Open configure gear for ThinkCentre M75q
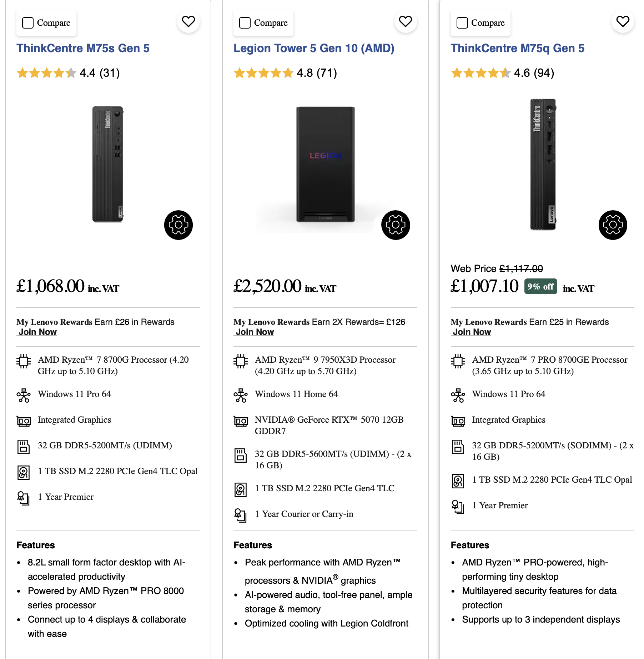This screenshot has height=659, width=644. point(613,225)
